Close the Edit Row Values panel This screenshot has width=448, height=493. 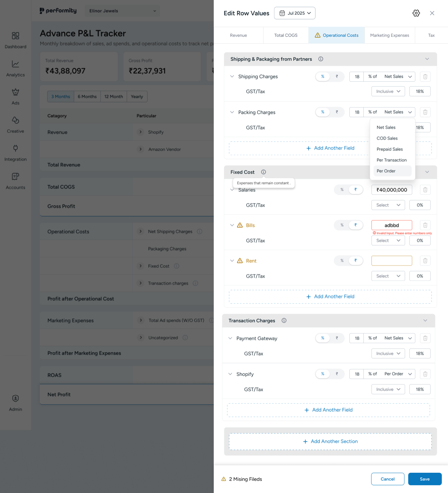pyautogui.click(x=432, y=13)
